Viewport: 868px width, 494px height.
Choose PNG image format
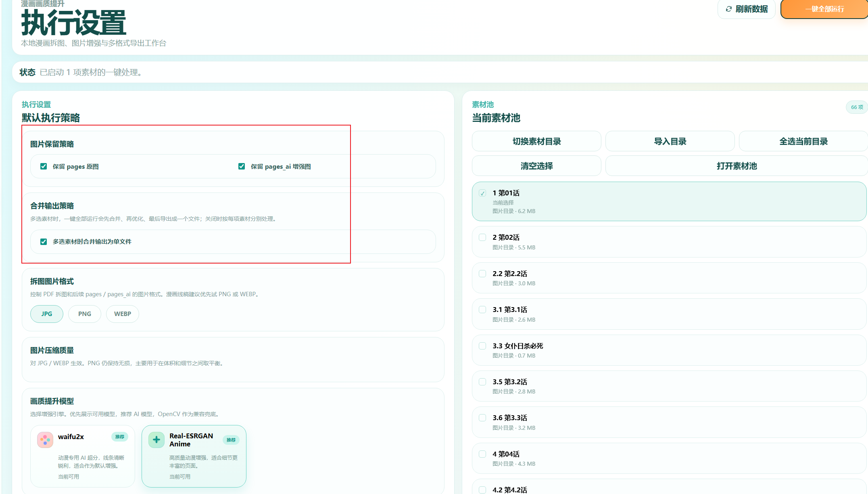click(x=85, y=314)
